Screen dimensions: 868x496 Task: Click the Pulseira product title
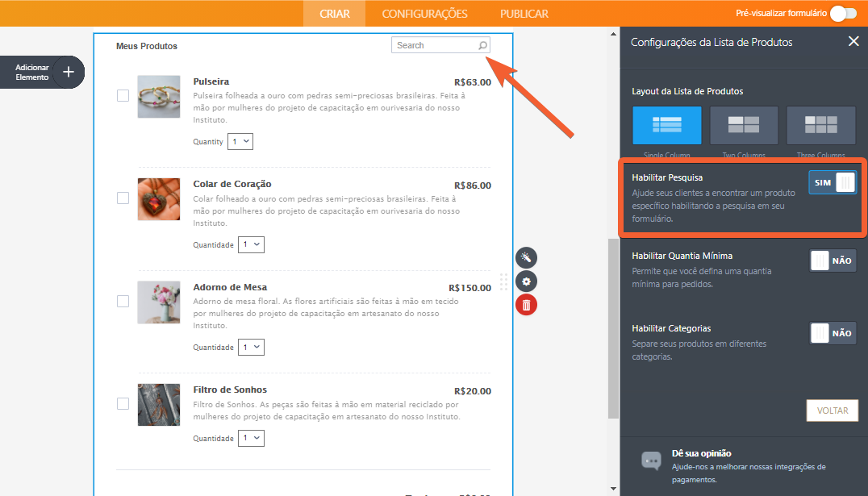(x=211, y=81)
